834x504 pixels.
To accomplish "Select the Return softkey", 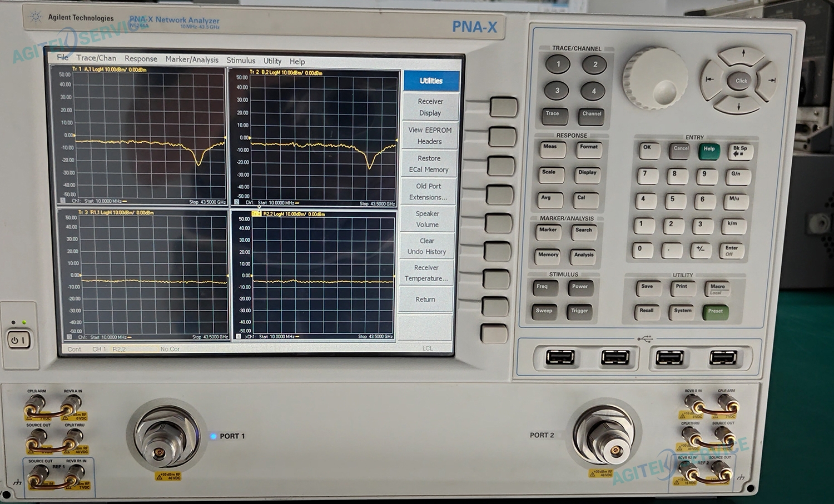I will (x=426, y=299).
